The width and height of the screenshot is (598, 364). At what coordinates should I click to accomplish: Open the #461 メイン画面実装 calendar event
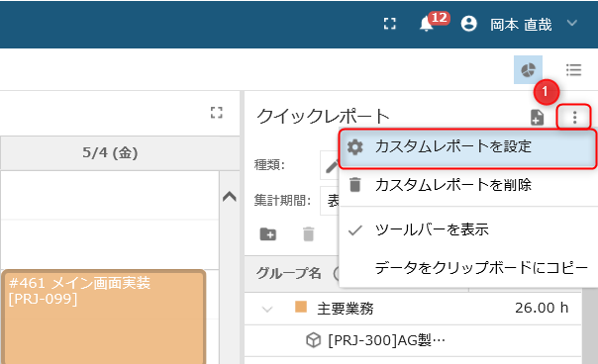tap(104, 317)
